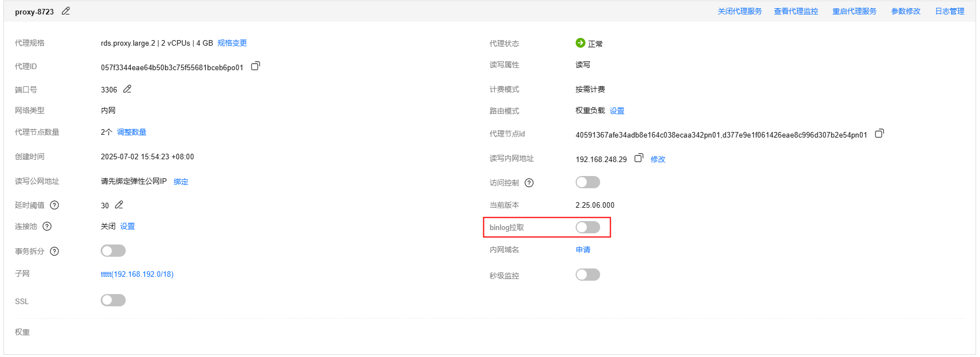Enable the binlog拉取 toggle
The height and width of the screenshot is (357, 980).
point(587,227)
